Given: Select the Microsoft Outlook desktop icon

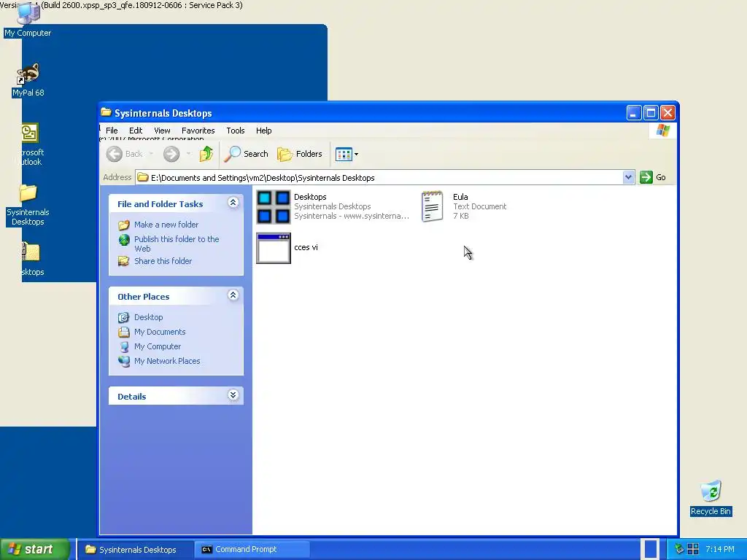Looking at the screenshot, I should [29, 145].
